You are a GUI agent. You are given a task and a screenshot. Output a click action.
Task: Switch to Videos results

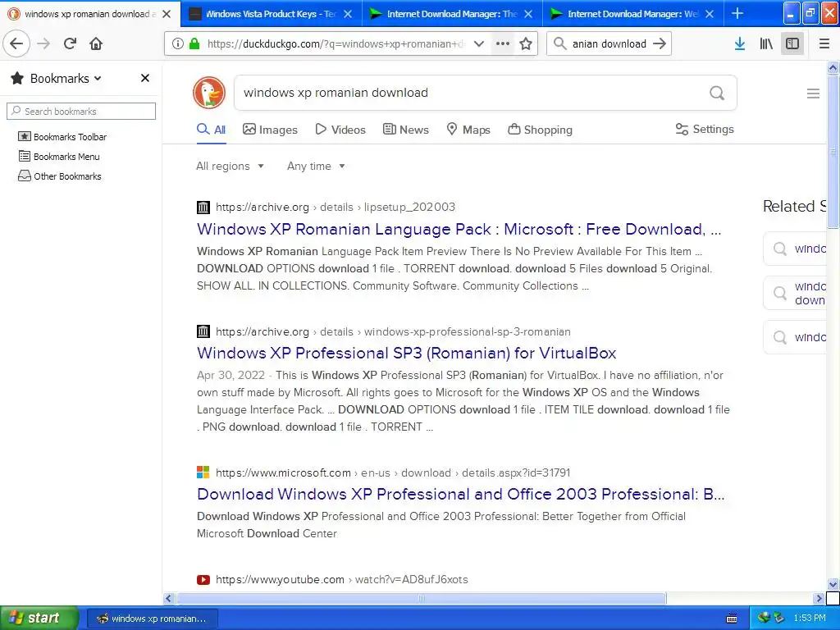point(340,130)
